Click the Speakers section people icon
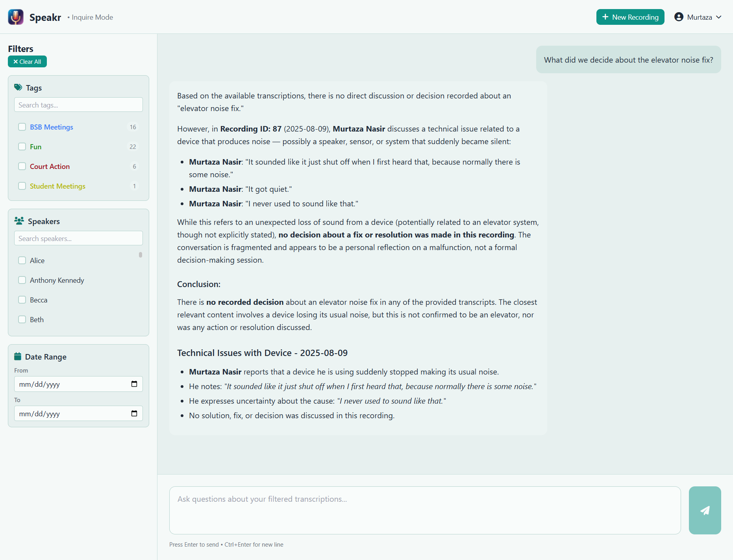 coord(19,221)
